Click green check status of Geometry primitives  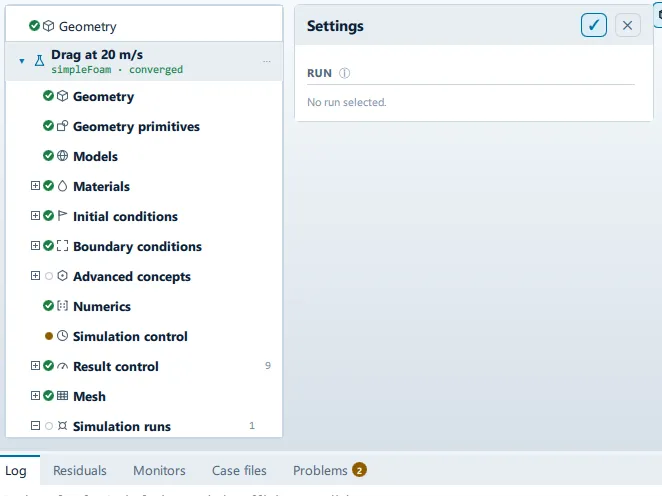[49, 126]
